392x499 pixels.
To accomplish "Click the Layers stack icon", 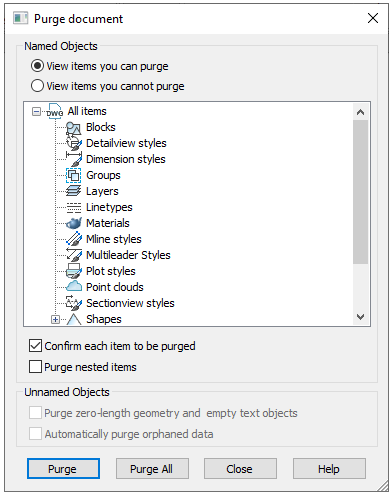I will 73,191.
